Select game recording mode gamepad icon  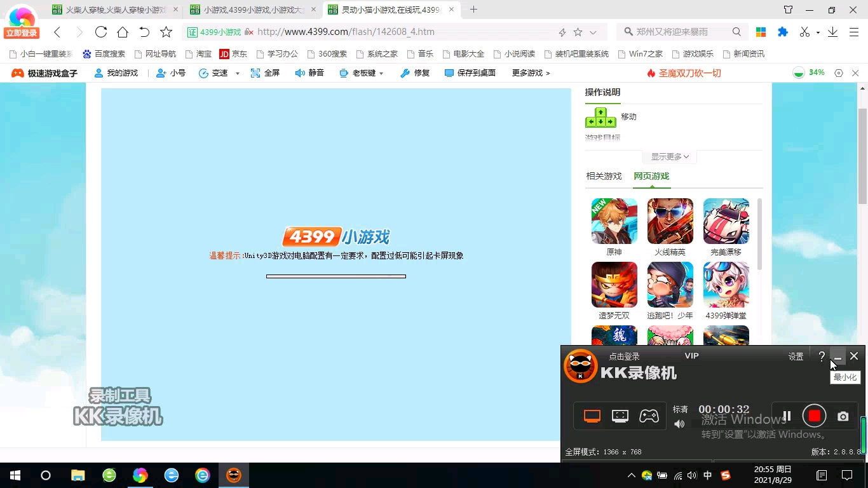point(649,416)
